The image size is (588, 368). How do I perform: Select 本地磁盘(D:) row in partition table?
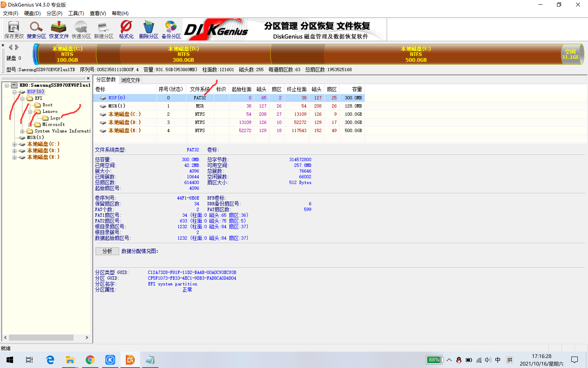pyautogui.click(x=229, y=122)
